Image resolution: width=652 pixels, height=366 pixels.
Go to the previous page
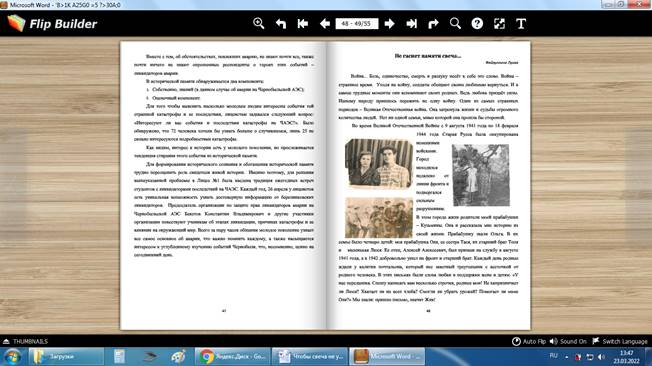325,24
